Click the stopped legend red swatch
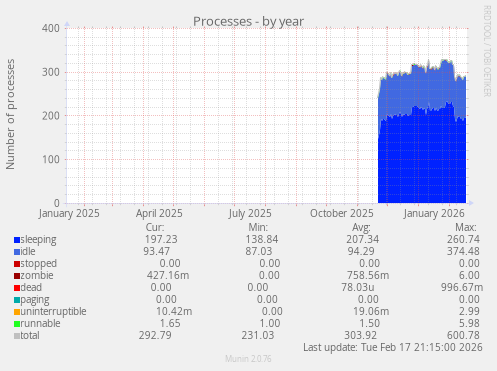The image size is (497, 371). pos(17,264)
